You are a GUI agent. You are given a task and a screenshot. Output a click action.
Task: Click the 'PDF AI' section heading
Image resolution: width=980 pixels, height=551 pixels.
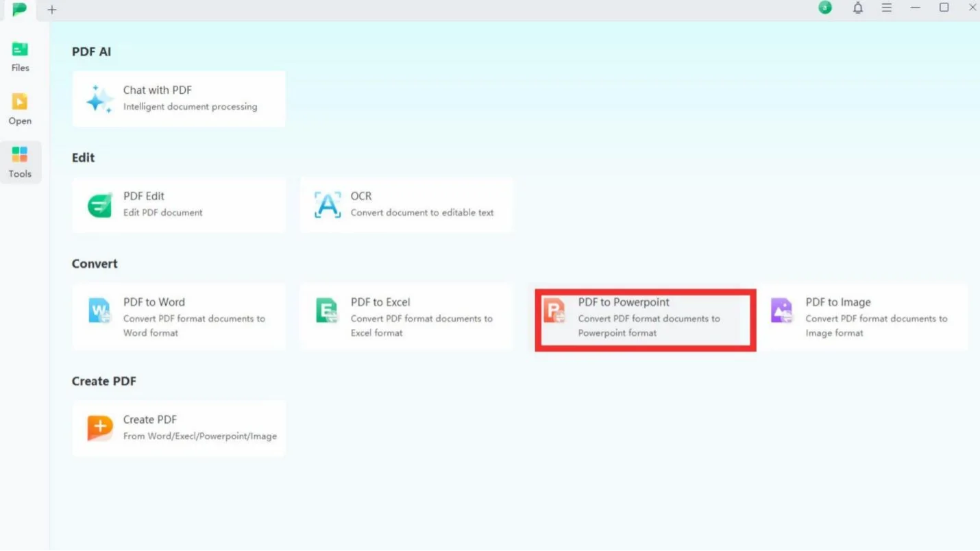point(91,51)
